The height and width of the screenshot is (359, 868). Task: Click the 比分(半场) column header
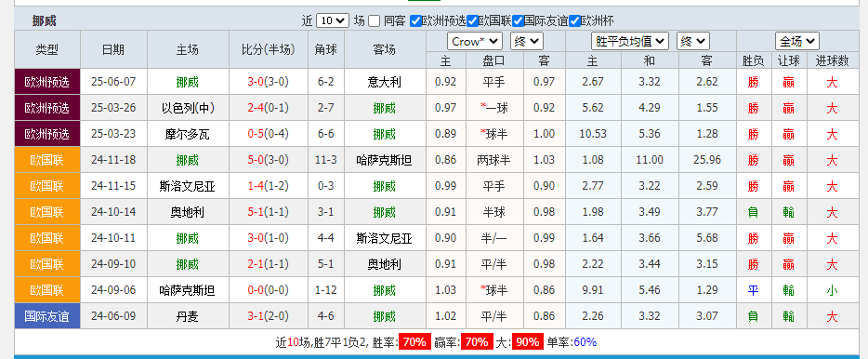(269, 50)
